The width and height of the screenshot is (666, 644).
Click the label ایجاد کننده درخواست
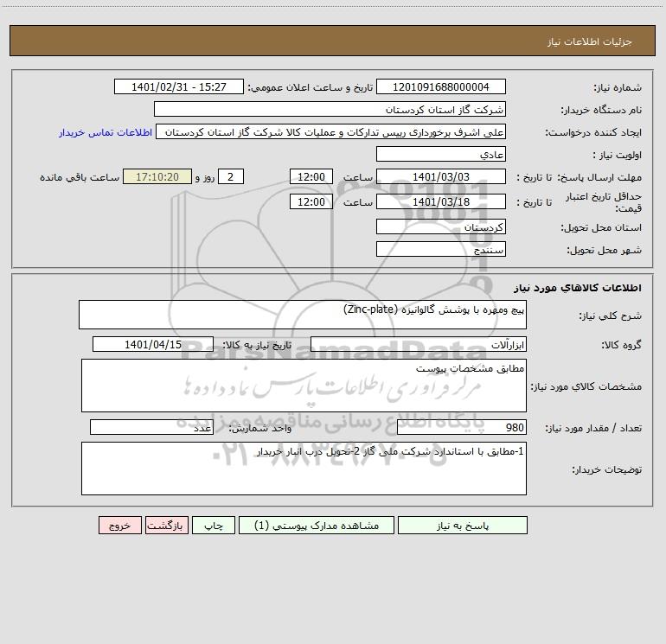pyautogui.click(x=593, y=132)
